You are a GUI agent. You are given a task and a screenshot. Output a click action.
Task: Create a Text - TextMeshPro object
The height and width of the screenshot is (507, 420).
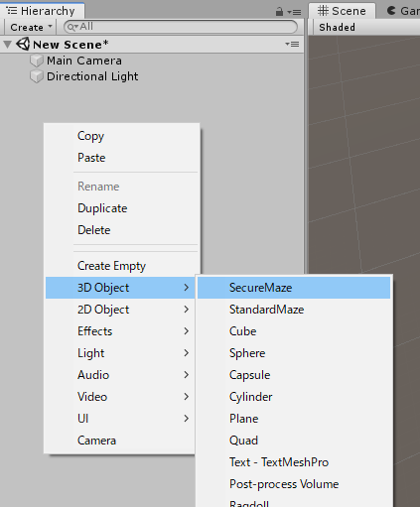click(294, 462)
